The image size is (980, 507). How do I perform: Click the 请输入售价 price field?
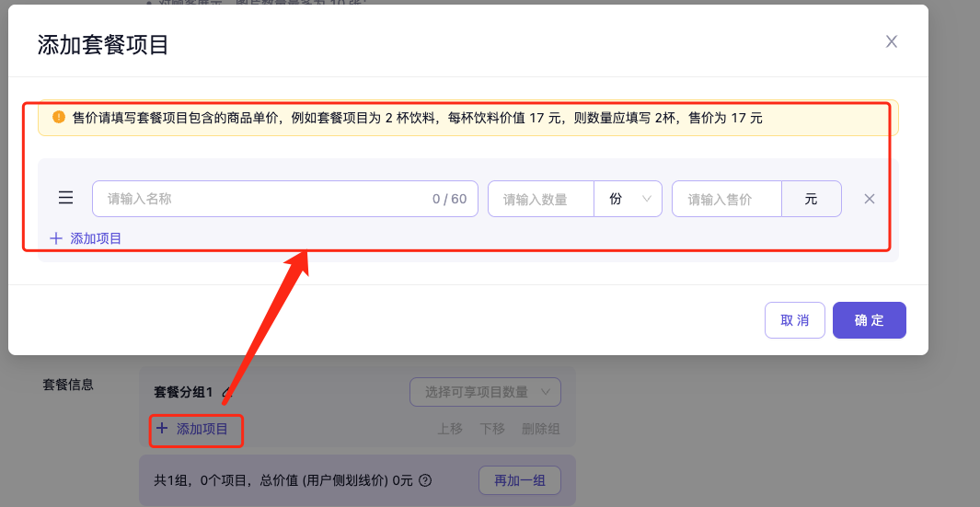[x=726, y=199]
